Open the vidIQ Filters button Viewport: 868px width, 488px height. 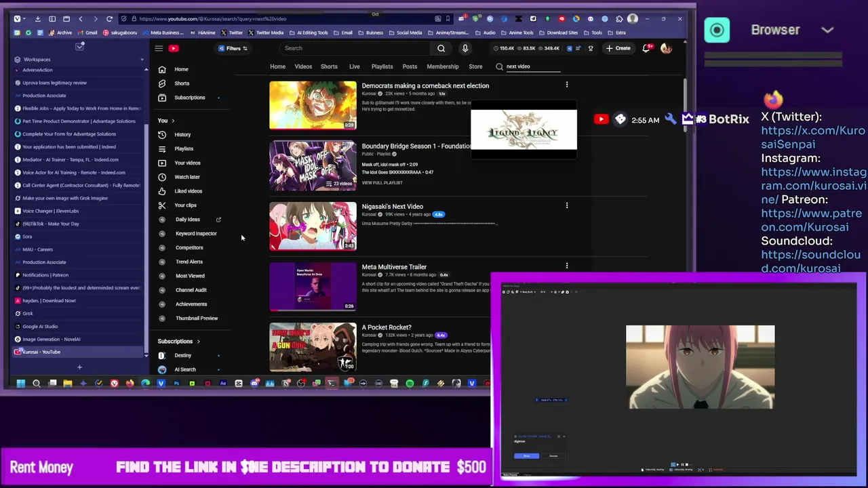click(233, 48)
